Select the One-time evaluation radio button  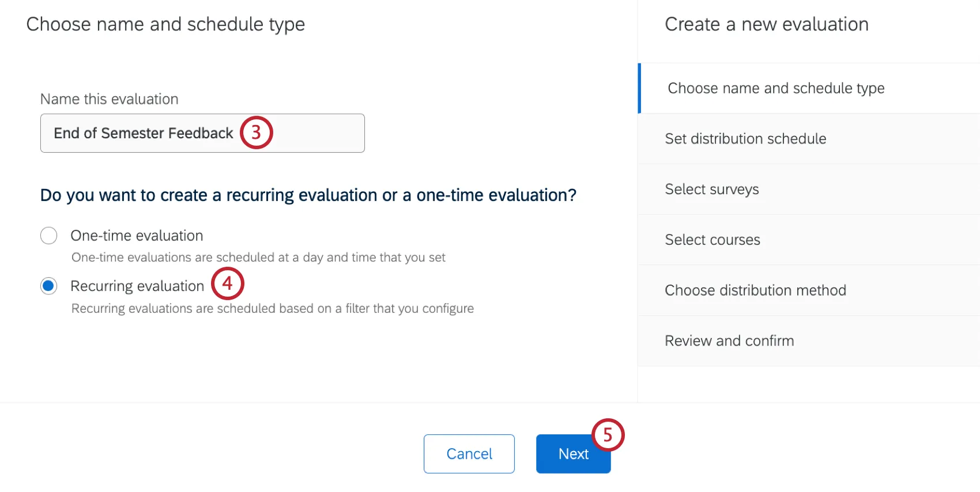click(49, 236)
